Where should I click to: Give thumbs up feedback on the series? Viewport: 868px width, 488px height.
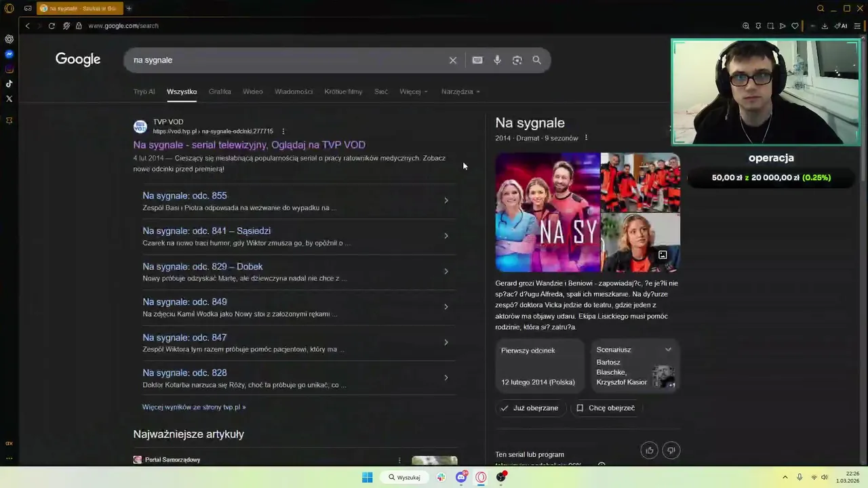click(x=649, y=450)
